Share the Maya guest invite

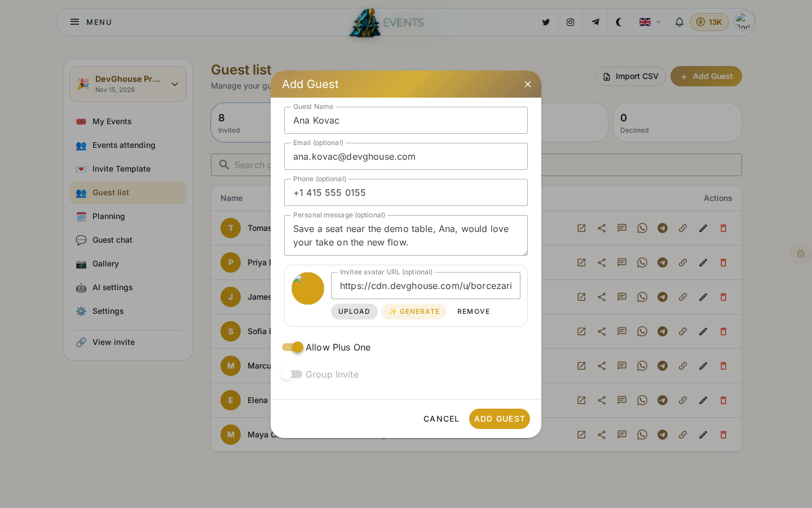602,435
